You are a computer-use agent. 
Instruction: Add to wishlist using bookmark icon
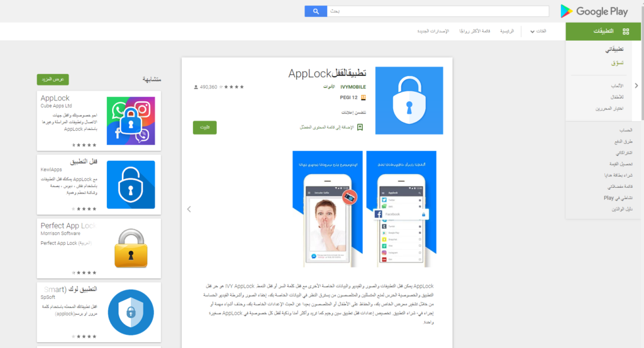point(360,128)
